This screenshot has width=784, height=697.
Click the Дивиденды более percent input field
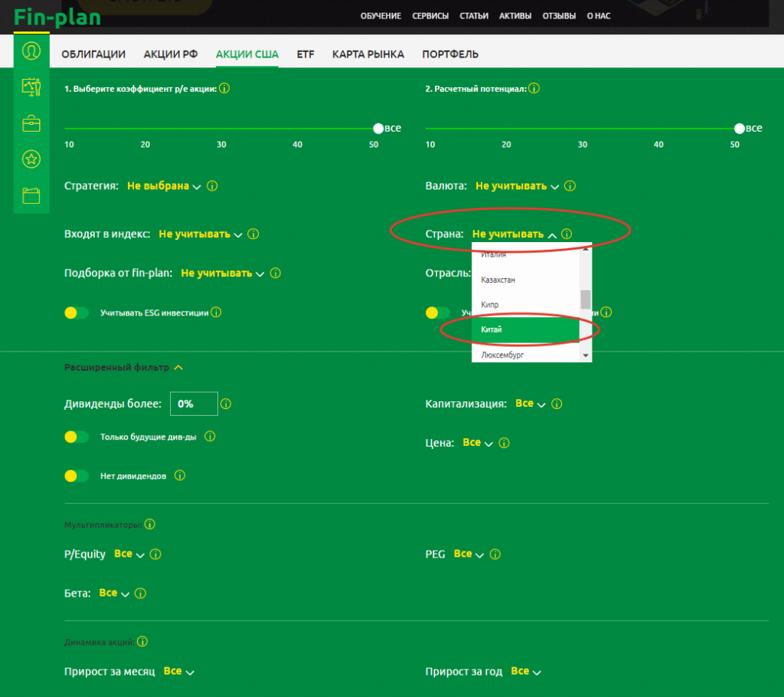pos(194,404)
